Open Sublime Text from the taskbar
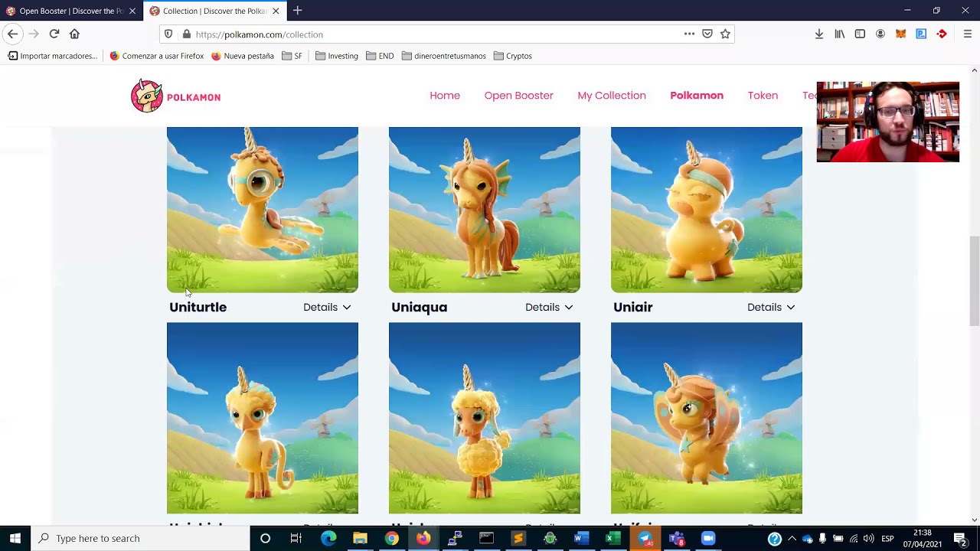This screenshot has width=980, height=551. pos(518,538)
